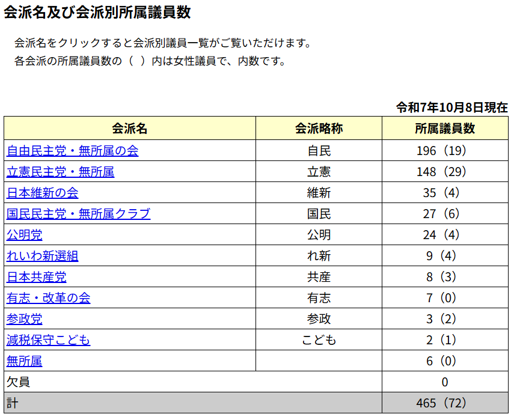Screen dimensions: 514x420
Task: Select the 自民 abbreviation cell
Action: 319,151
